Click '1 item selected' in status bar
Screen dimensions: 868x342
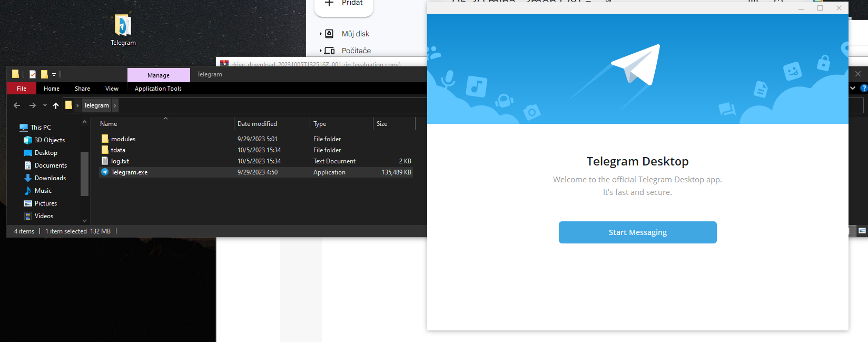point(66,231)
